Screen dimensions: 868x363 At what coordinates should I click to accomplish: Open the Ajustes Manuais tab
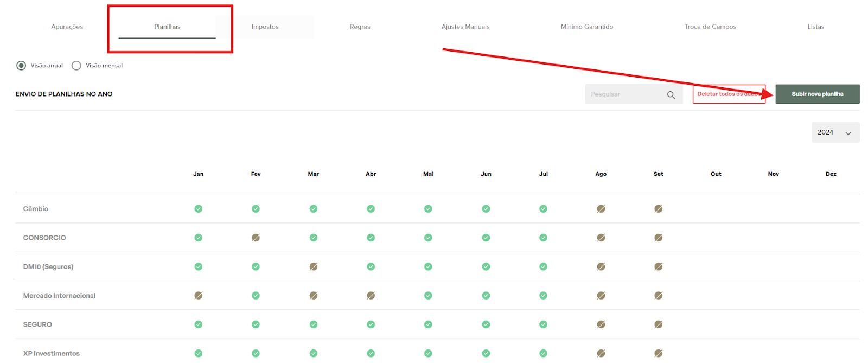(x=465, y=27)
